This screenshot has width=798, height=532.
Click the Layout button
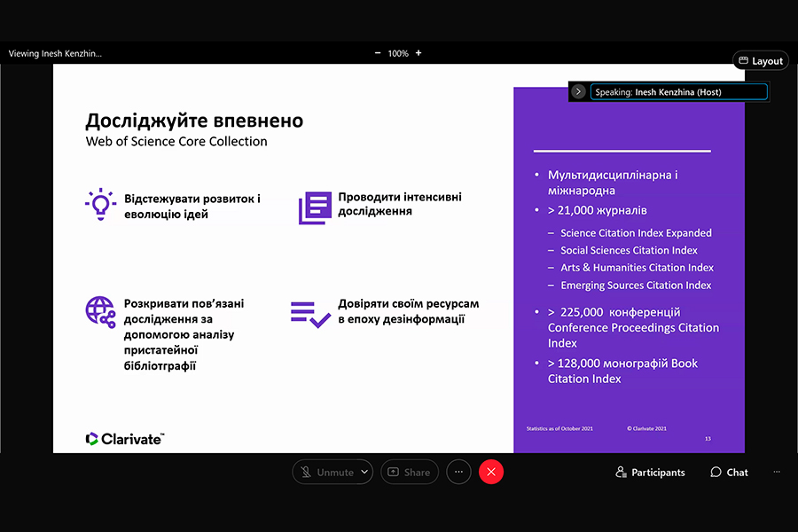(x=761, y=60)
